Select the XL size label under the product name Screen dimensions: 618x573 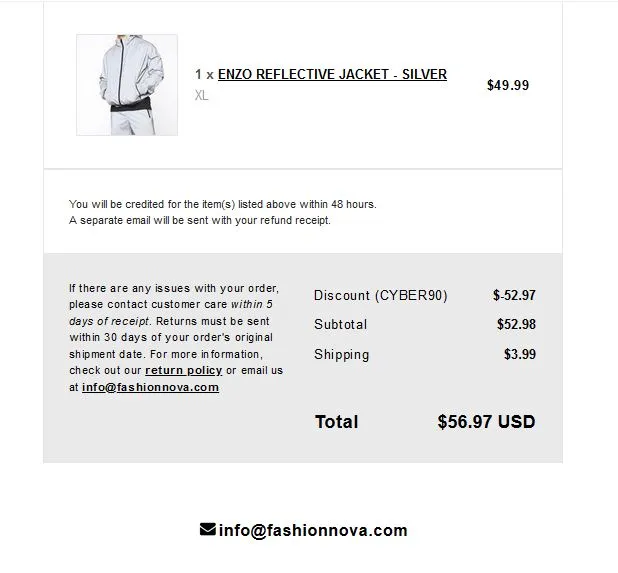[x=201, y=95]
